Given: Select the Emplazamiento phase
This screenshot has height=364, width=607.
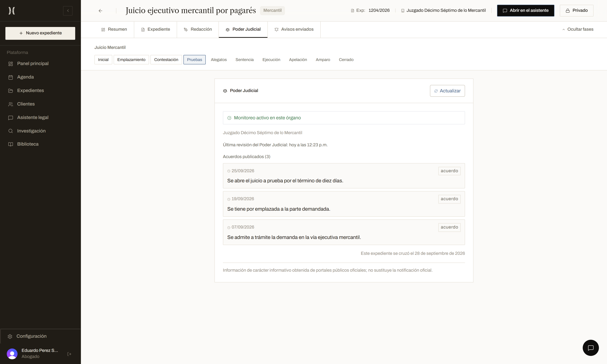Looking at the screenshot, I should click(x=131, y=60).
